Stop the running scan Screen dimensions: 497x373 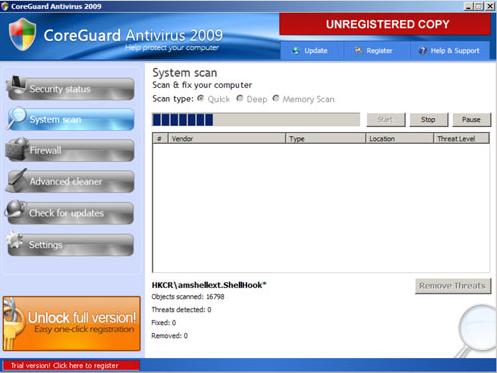[429, 120]
